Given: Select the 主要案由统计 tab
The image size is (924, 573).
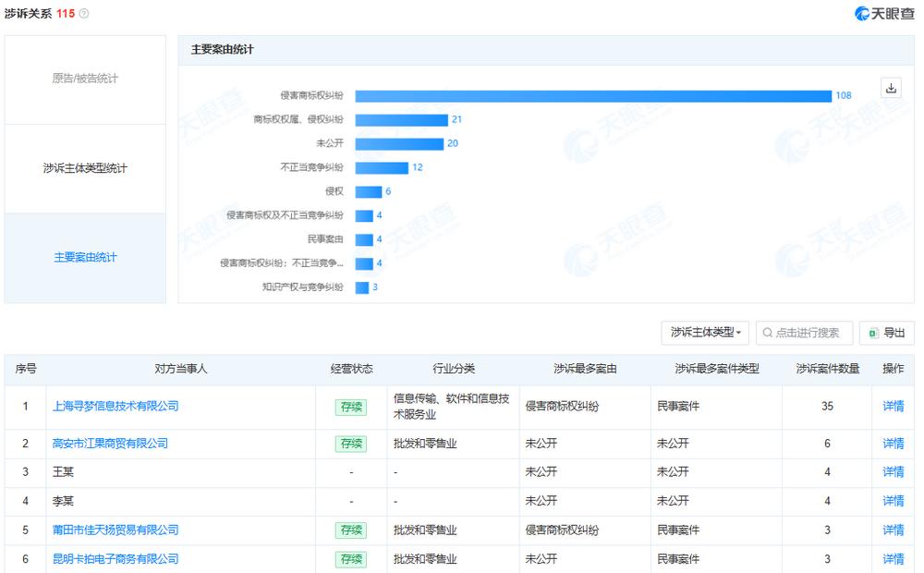Looking at the screenshot, I should point(85,258).
